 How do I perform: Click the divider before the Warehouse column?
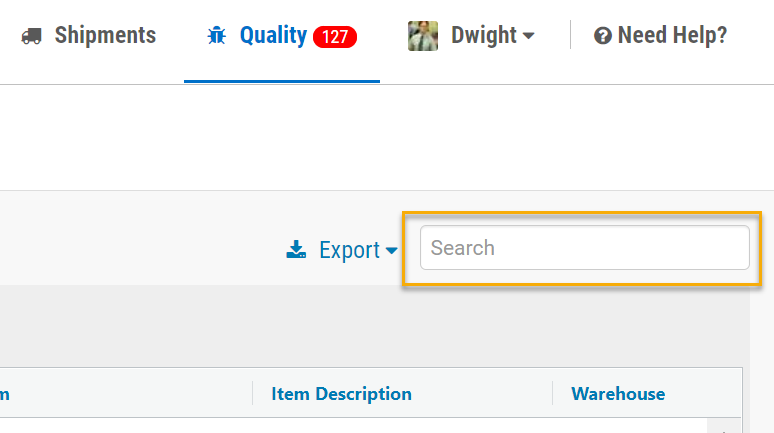click(552, 393)
